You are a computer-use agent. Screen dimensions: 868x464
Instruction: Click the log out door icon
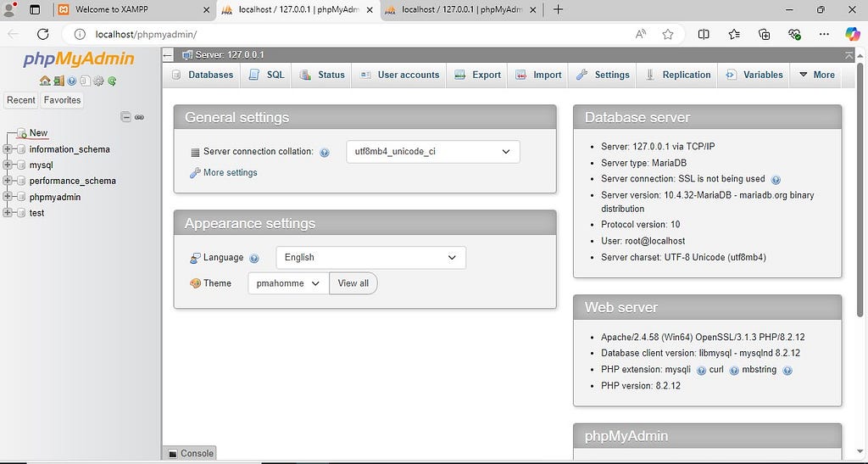[x=58, y=81]
